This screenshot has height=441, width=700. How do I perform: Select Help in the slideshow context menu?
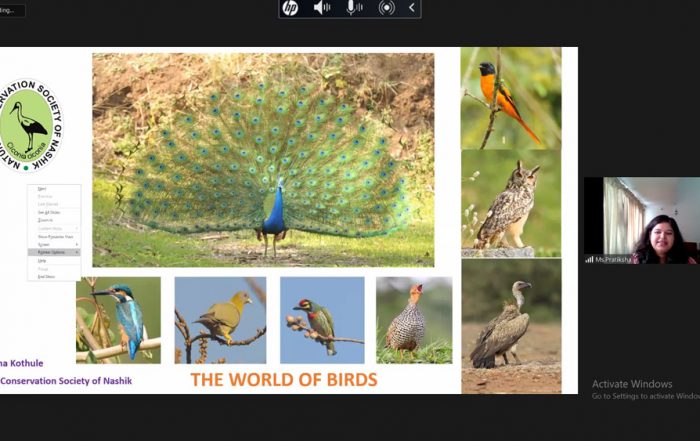(54, 261)
